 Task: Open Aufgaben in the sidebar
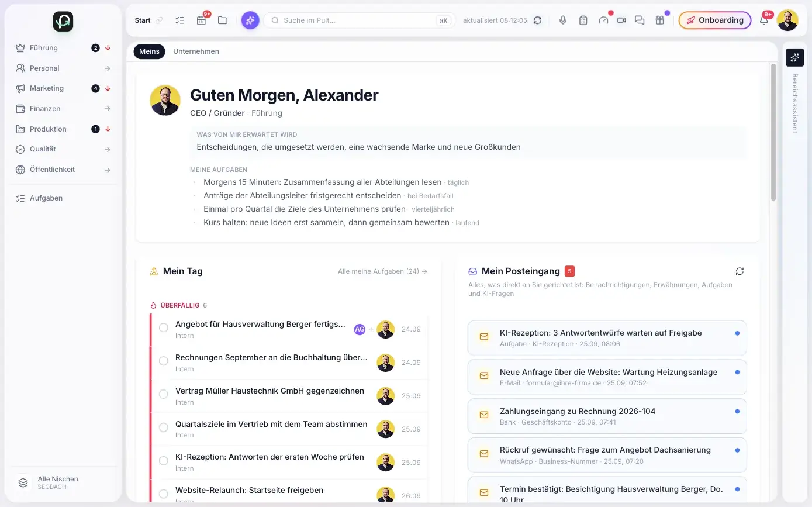pyautogui.click(x=63, y=198)
